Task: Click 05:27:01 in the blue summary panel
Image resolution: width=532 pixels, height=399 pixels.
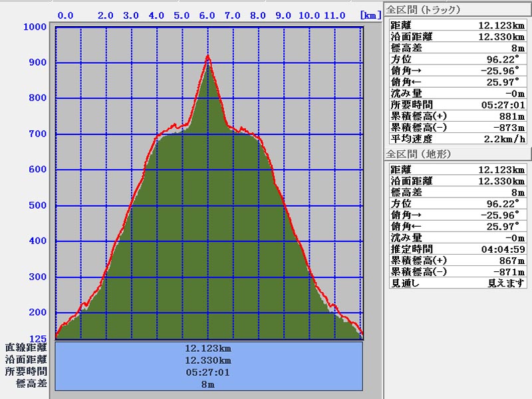Action: click(208, 372)
